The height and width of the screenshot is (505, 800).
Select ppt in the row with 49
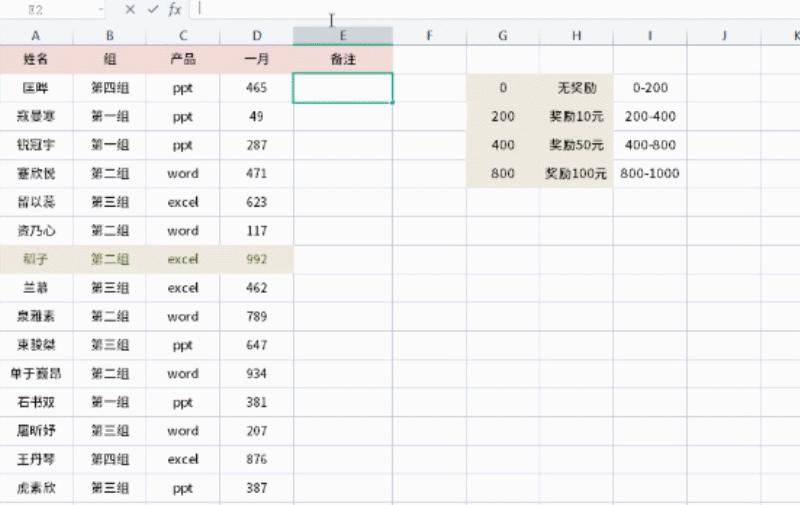[183, 116]
